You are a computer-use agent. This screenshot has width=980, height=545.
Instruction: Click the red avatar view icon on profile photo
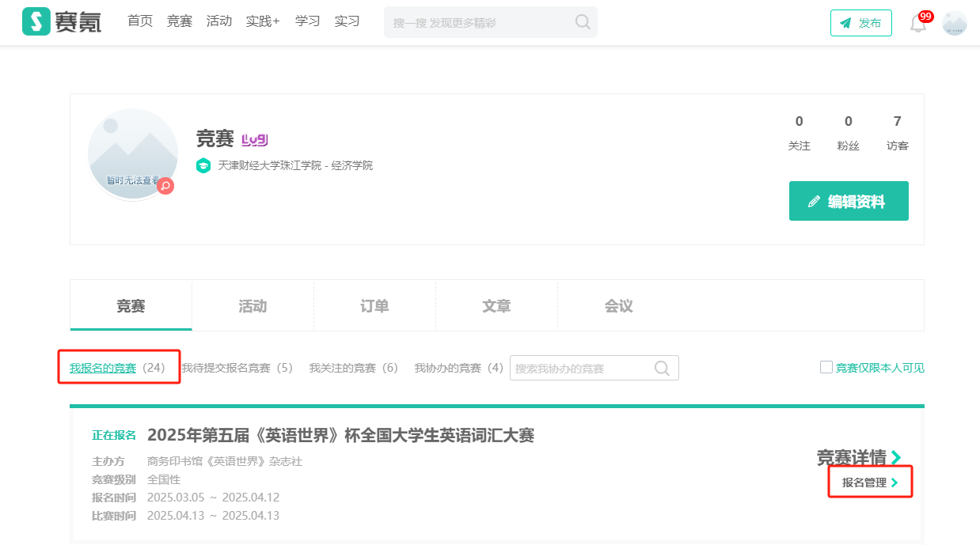pyautogui.click(x=165, y=186)
